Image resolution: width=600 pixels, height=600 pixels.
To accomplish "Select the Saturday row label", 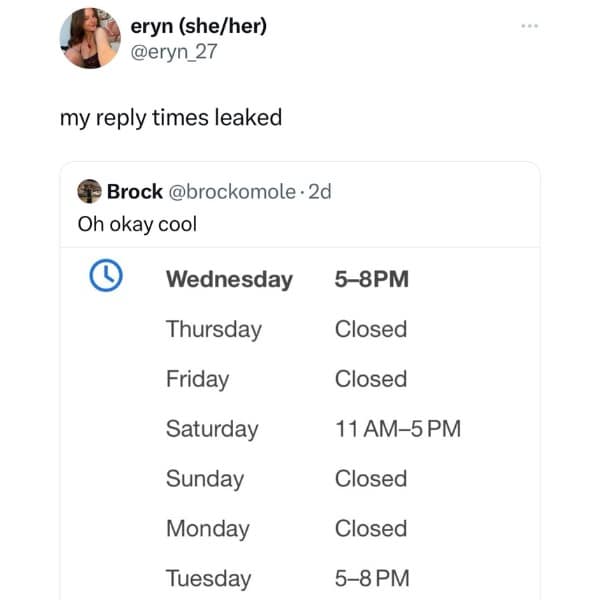I will [212, 429].
